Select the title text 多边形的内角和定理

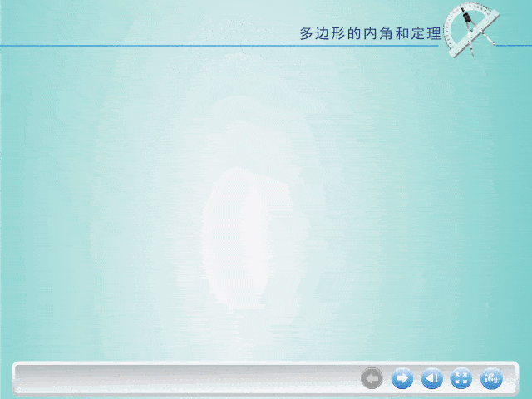pos(369,34)
